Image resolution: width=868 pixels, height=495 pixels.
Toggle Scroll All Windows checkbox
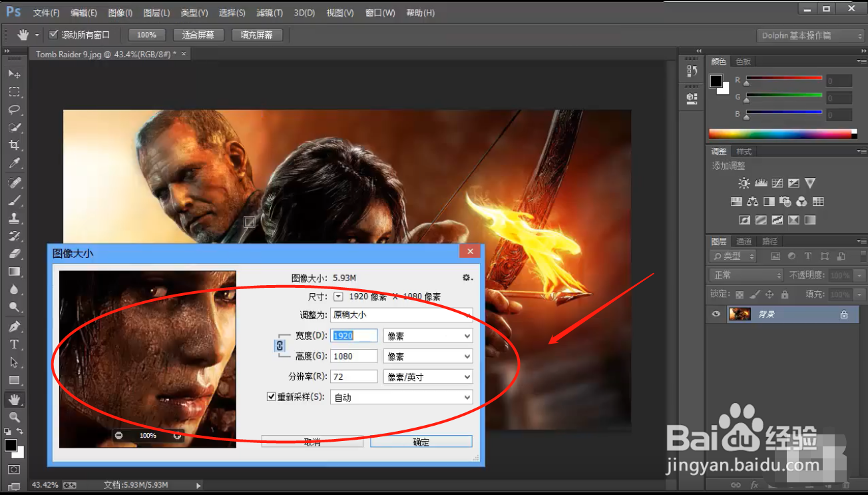tap(54, 35)
